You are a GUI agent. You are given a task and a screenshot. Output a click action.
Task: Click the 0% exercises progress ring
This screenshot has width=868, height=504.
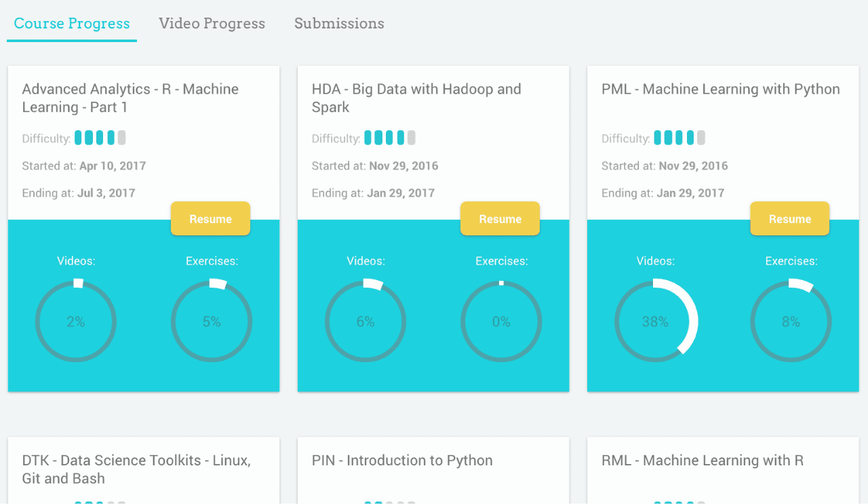pos(501,322)
